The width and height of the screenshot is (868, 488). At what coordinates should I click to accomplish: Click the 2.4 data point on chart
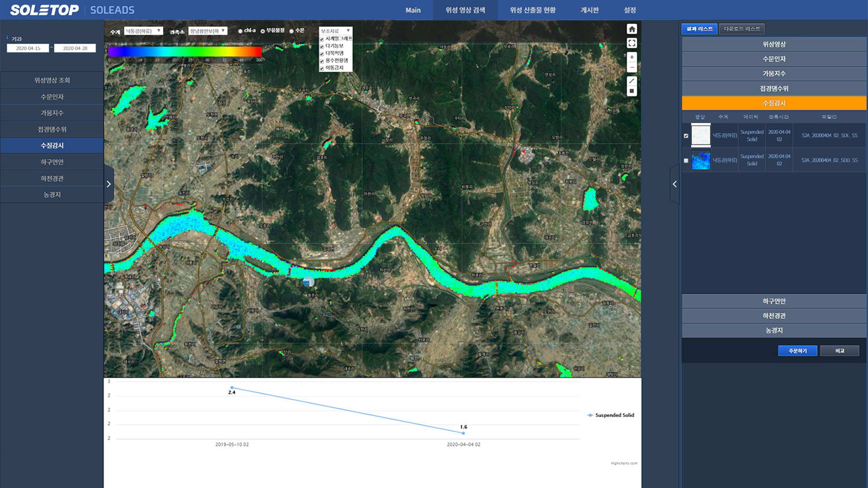[232, 387]
